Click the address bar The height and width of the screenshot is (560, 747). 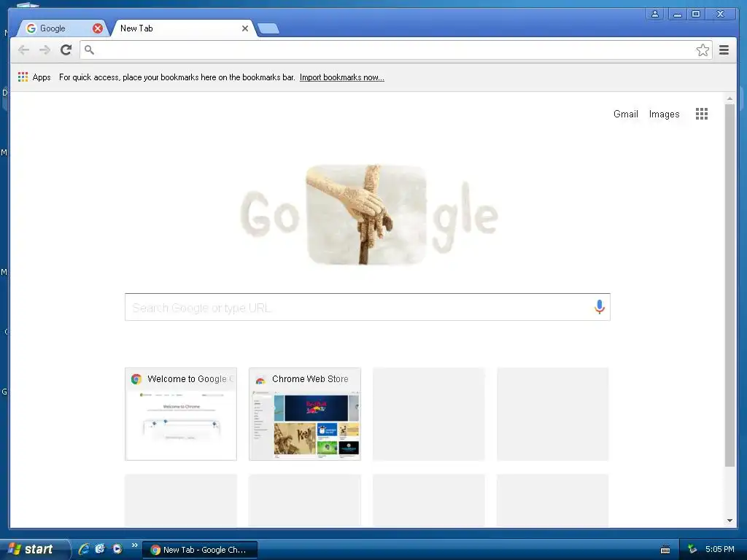395,50
